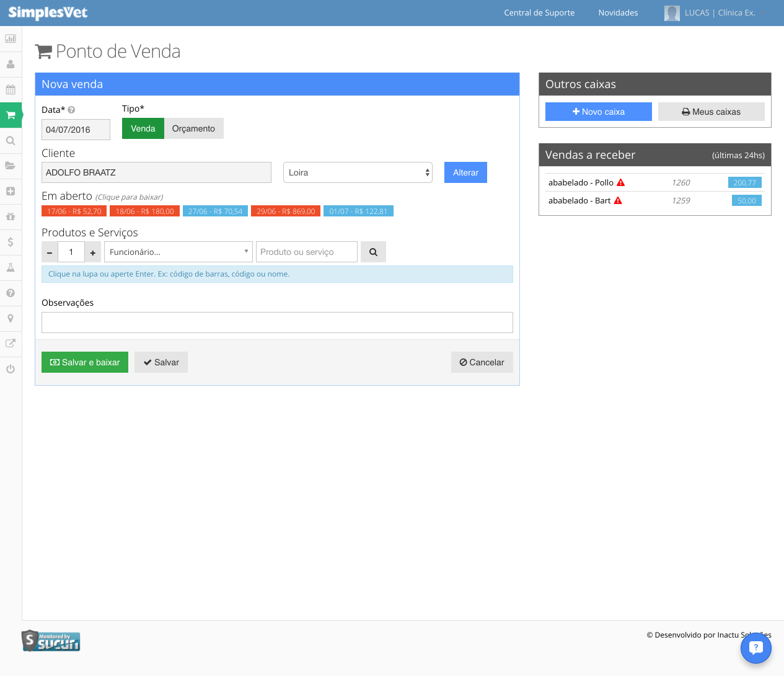Open the calendar icon in sidebar

(x=11, y=89)
